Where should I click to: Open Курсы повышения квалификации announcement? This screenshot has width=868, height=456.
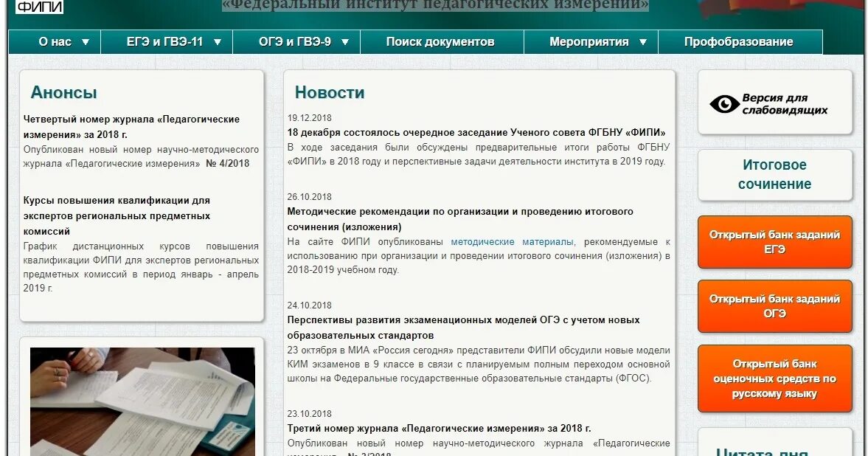click(x=117, y=216)
